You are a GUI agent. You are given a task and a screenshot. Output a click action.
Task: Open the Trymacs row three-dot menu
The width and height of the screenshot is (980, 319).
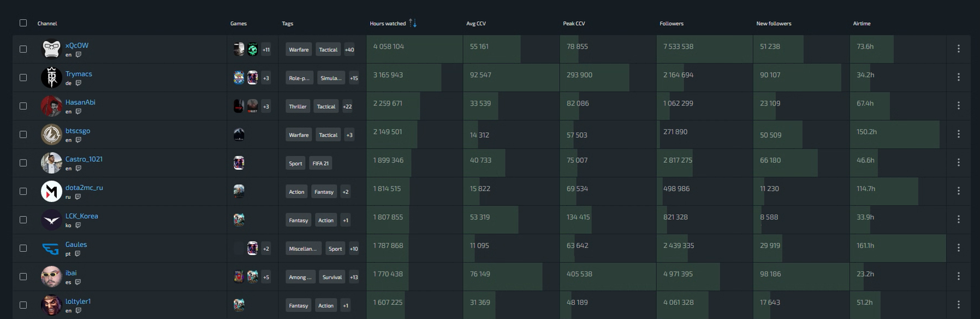tap(958, 77)
